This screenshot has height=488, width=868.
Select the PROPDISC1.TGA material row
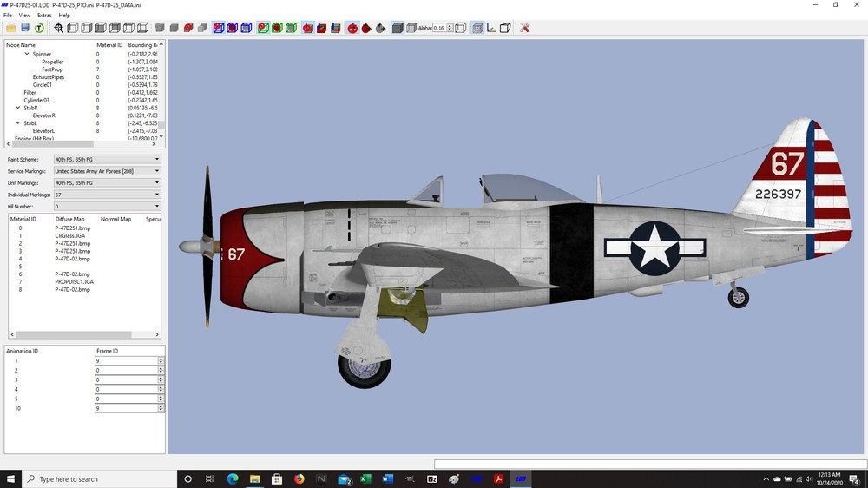[74, 282]
